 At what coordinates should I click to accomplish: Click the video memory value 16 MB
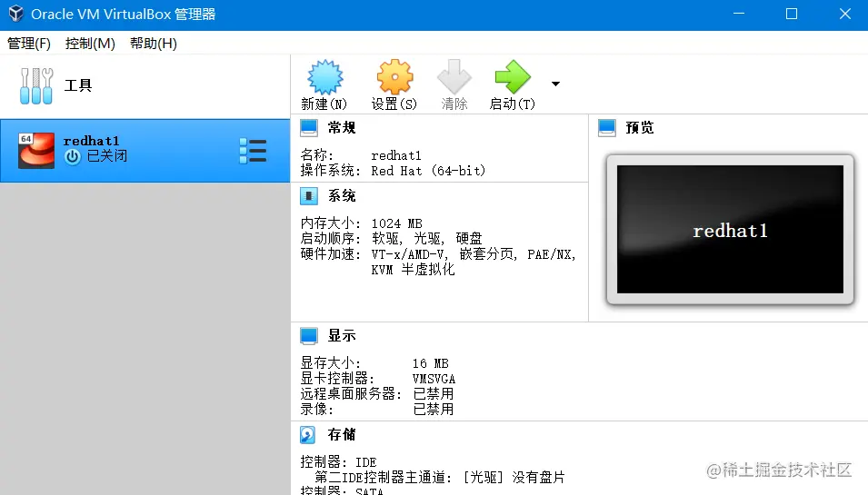(431, 363)
